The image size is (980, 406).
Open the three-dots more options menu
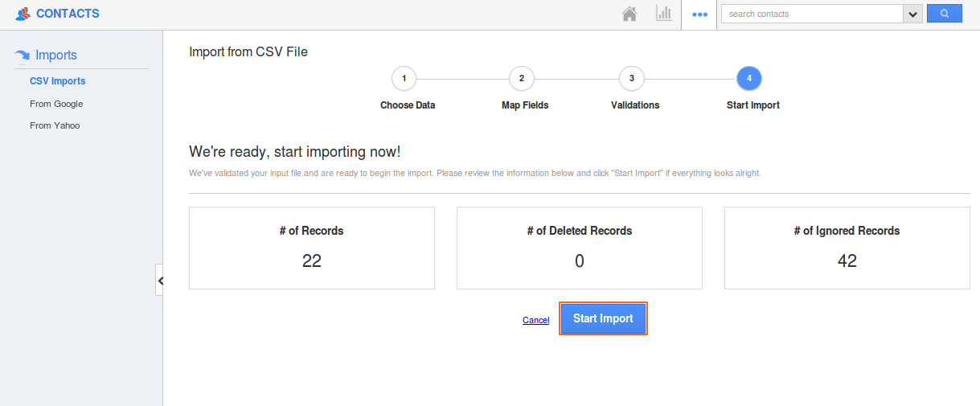(699, 14)
